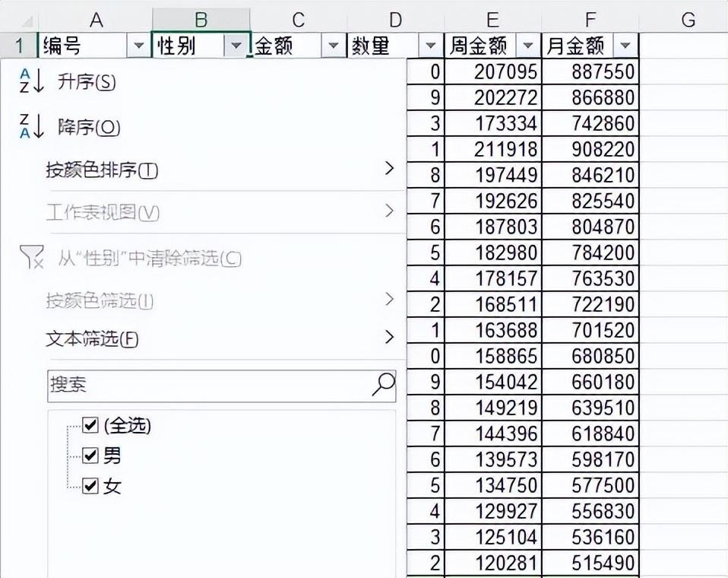
Task: Open 工作表视图(V) menu item
Action: pos(103,213)
